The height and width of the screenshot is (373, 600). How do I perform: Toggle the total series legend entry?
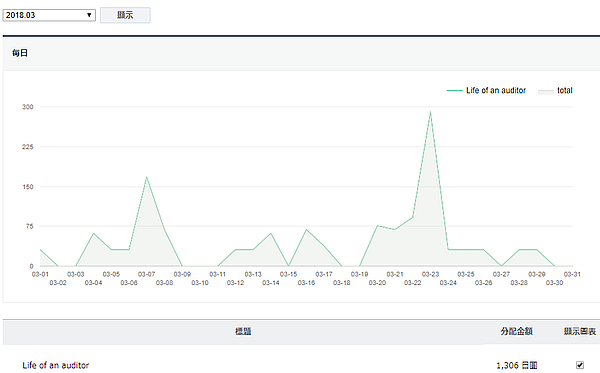[x=555, y=91]
